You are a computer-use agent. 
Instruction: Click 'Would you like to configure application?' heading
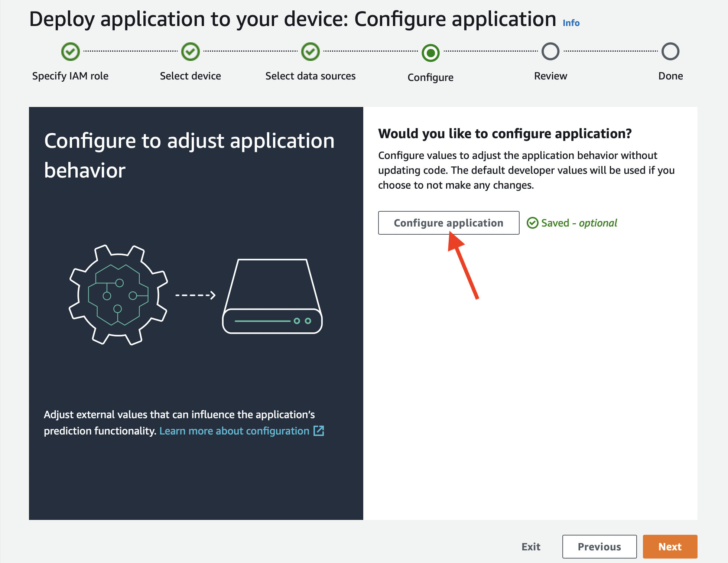point(505,133)
